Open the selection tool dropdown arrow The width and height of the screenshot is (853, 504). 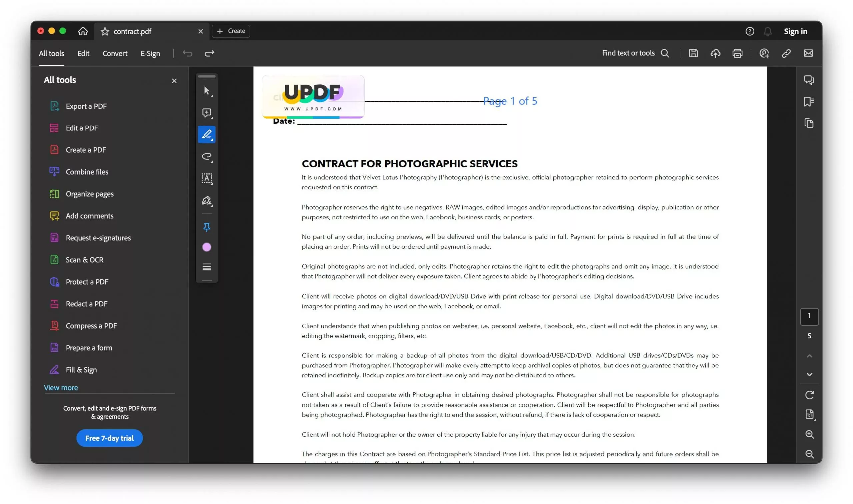pos(212,95)
